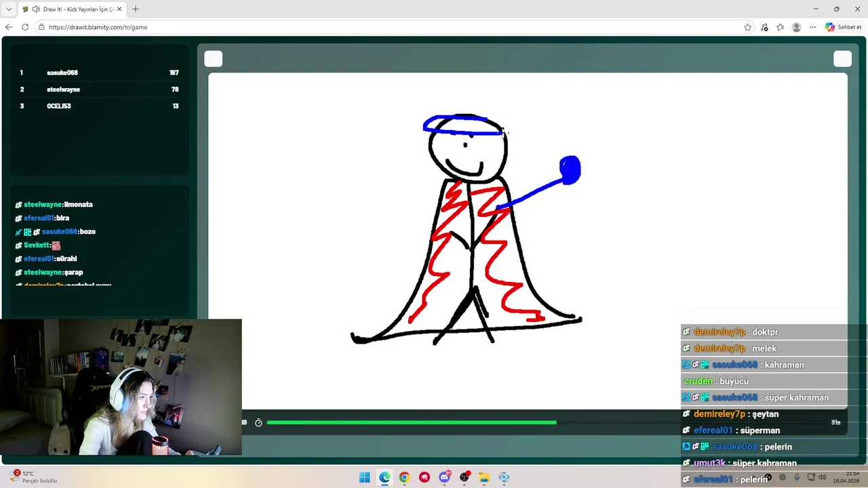Click efereal01's süperman overlay message
Viewport: 868px width, 488px height.
click(731, 430)
